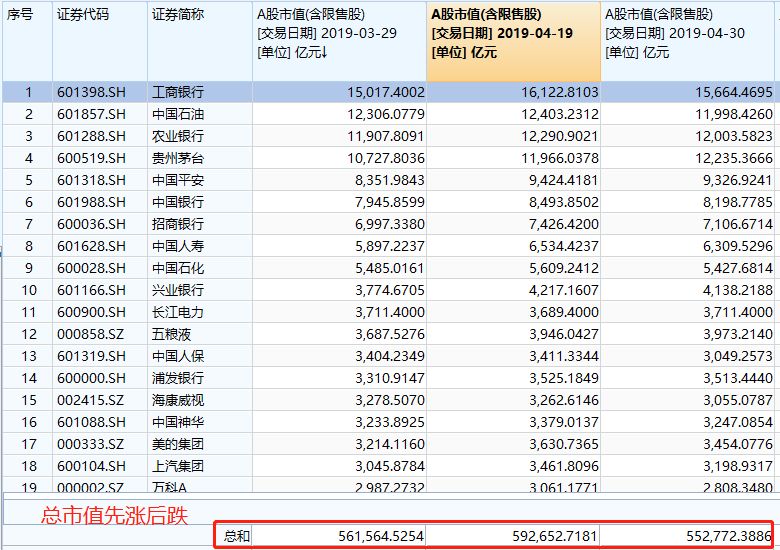Screen dimensions: 780x550
Task: Select value cell 3,055.0787
Action: [687, 400]
